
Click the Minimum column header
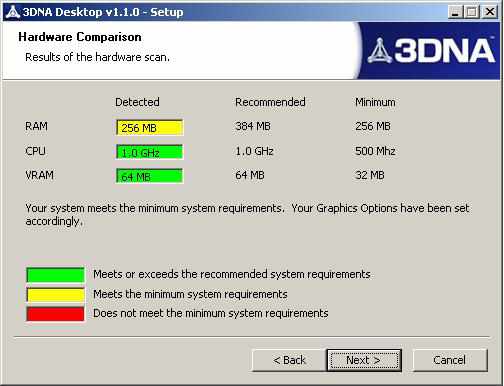click(375, 102)
